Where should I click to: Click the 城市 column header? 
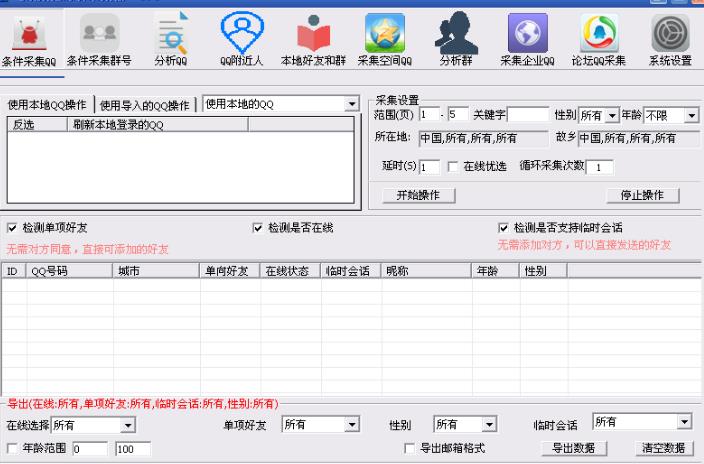(x=156, y=271)
